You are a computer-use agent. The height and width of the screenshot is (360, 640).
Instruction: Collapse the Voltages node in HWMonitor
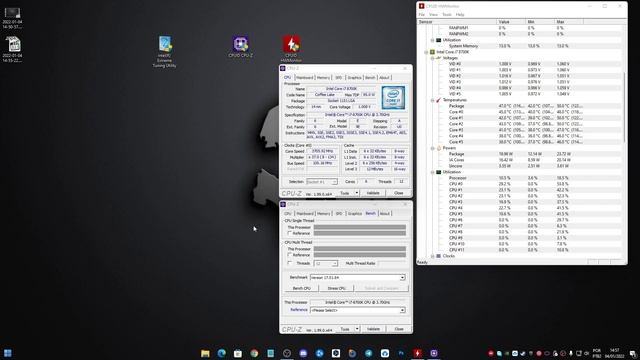coord(432,58)
